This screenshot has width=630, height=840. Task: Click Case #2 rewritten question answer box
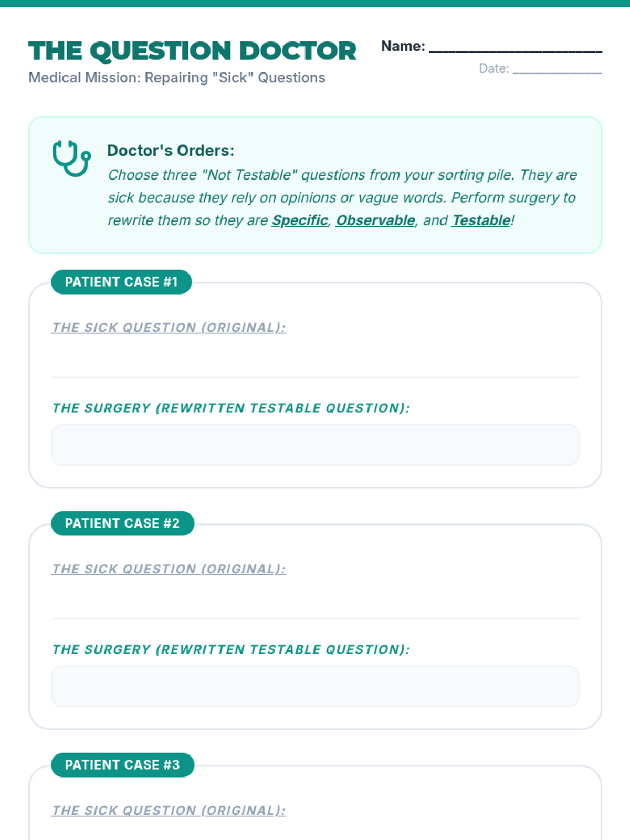click(x=315, y=687)
